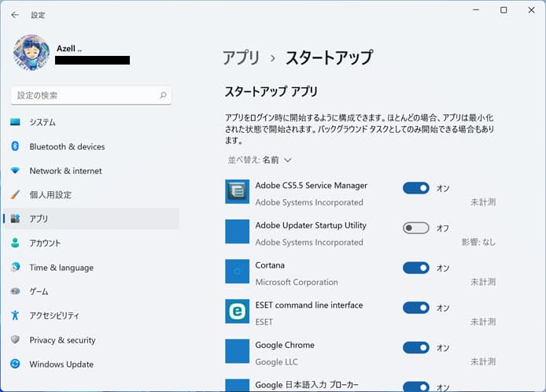Select the Google Chrome name text
546x392 pixels.
pos(285,345)
